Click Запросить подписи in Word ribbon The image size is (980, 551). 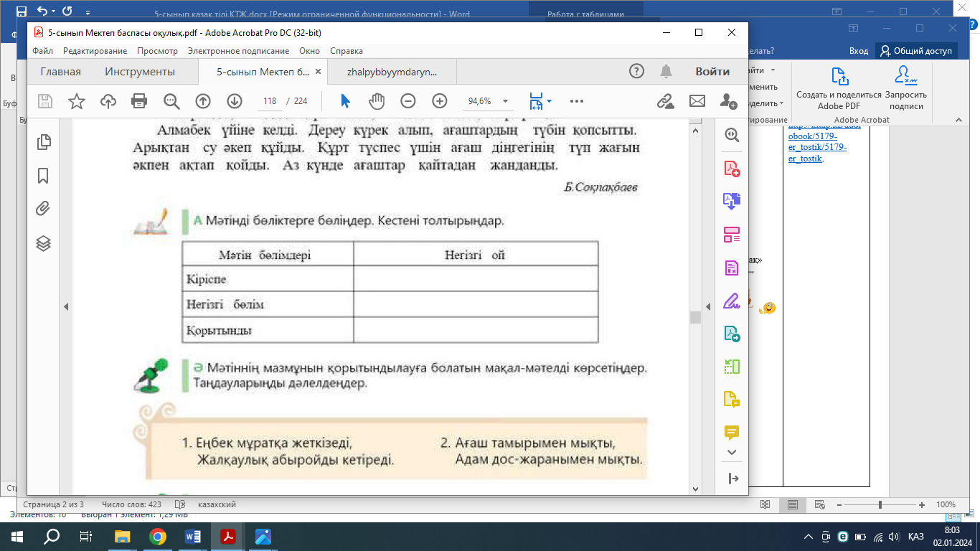pos(905,88)
